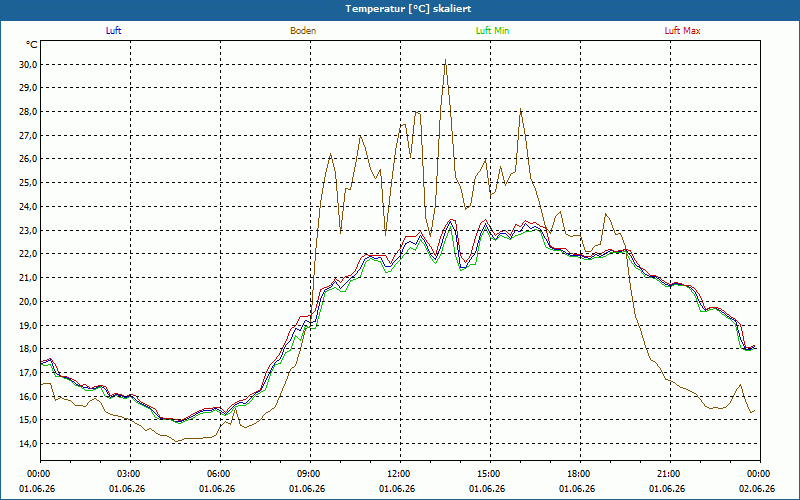Select the green Luft Min legend entry
Viewport: 800px width, 500px height.
(x=492, y=31)
